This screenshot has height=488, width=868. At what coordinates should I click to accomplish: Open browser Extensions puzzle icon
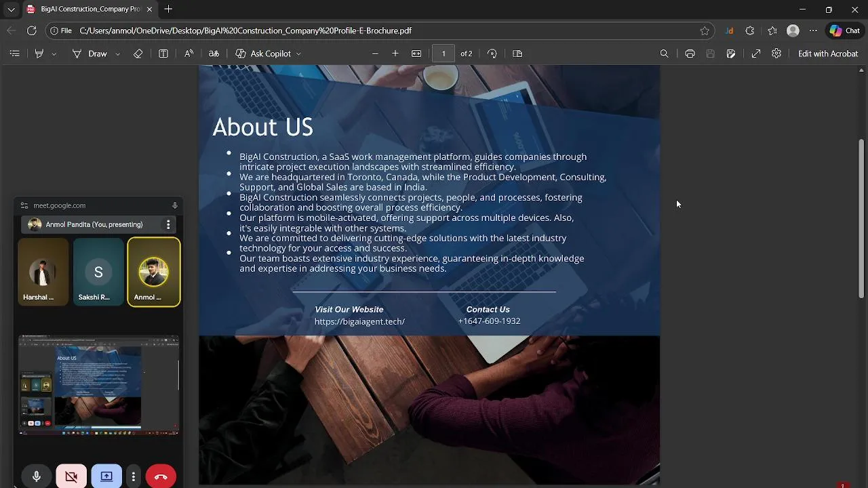click(749, 30)
